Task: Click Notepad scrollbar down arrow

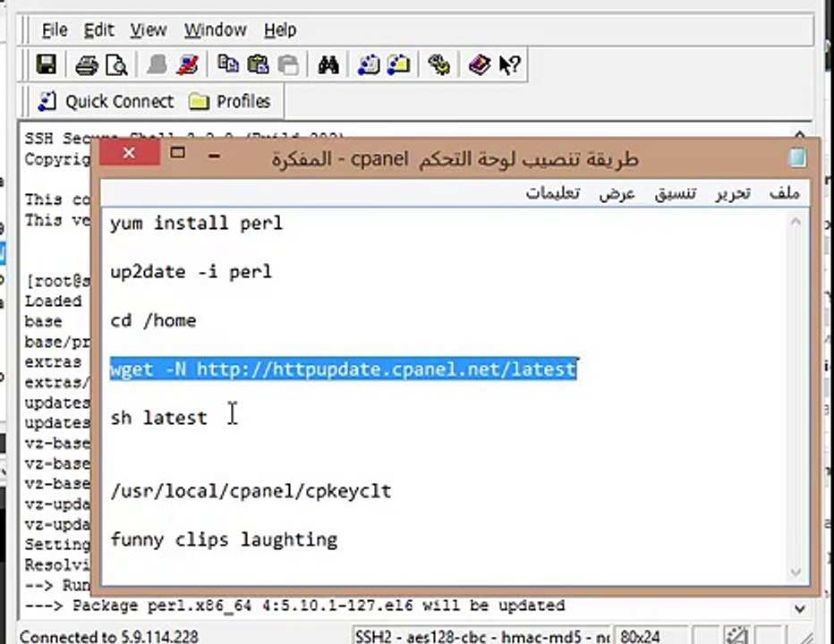Action: (796, 572)
